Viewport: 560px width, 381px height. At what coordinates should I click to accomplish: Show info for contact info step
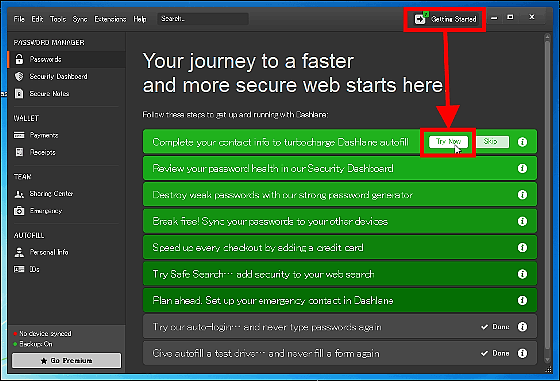click(522, 142)
